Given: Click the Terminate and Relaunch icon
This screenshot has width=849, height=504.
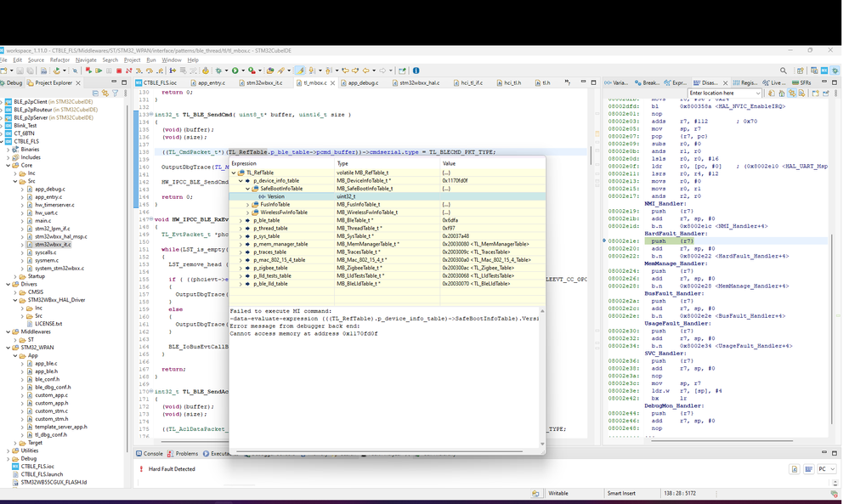Looking at the screenshot, I should click(88, 71).
